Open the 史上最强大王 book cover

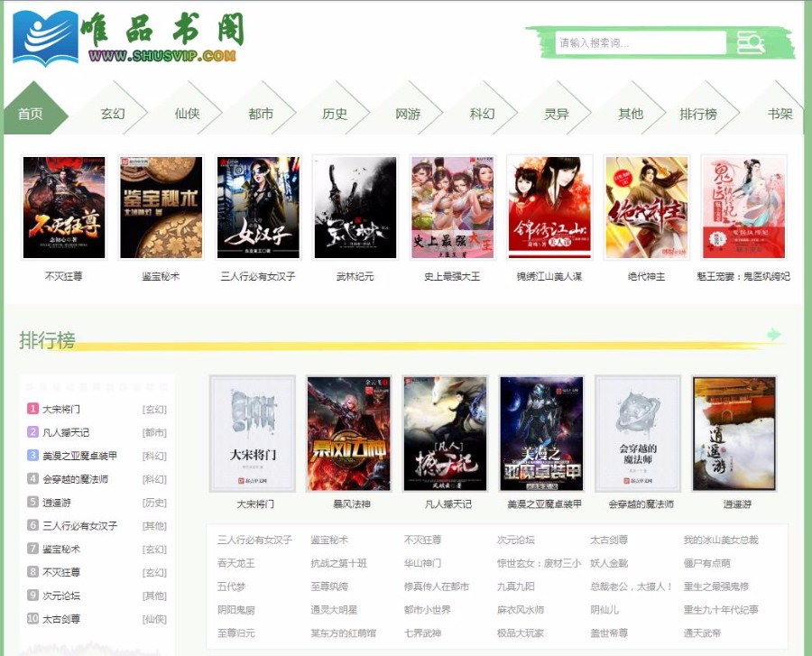tap(452, 208)
